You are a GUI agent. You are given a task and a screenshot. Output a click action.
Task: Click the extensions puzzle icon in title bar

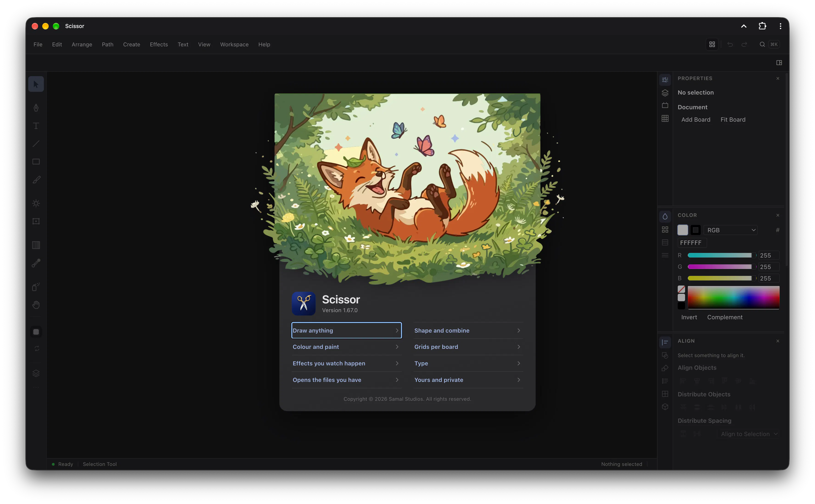click(x=762, y=26)
